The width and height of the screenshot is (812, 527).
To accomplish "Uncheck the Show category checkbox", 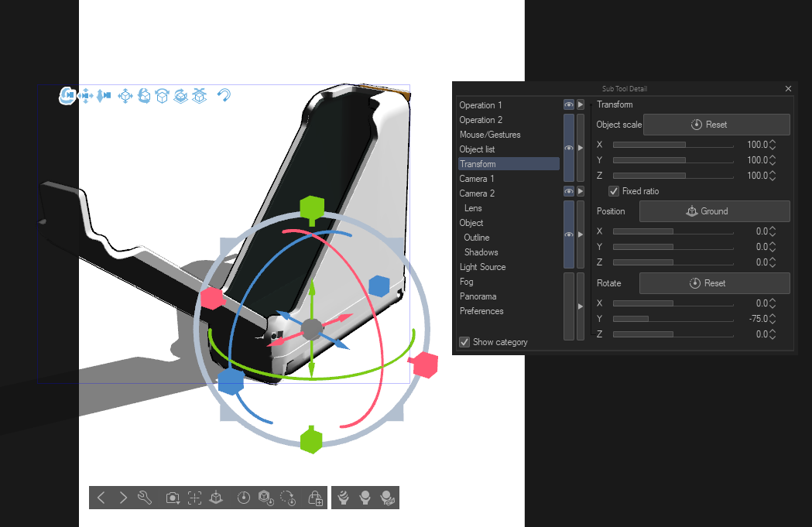I will pyautogui.click(x=464, y=342).
